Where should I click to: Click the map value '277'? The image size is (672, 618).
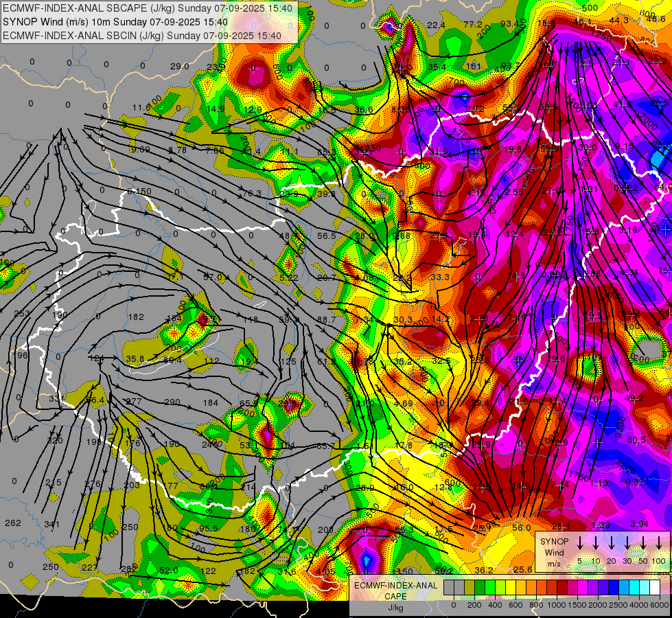pyautogui.click(x=134, y=402)
